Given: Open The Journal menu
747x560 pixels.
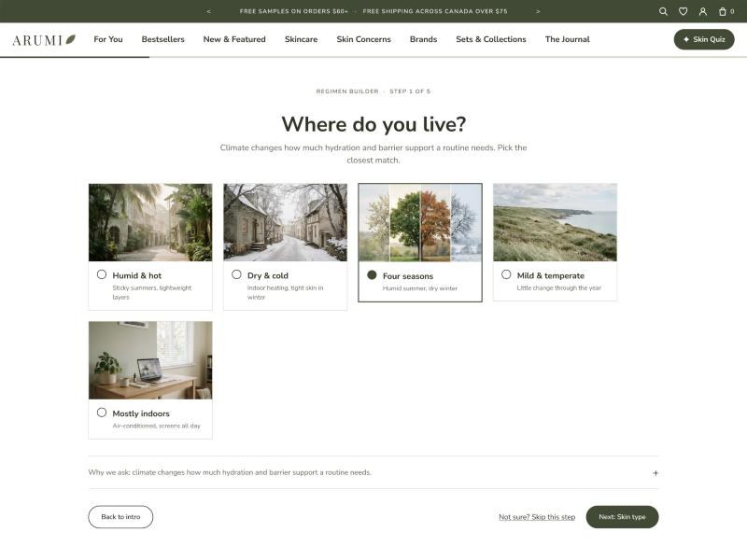Looking at the screenshot, I should (x=568, y=39).
